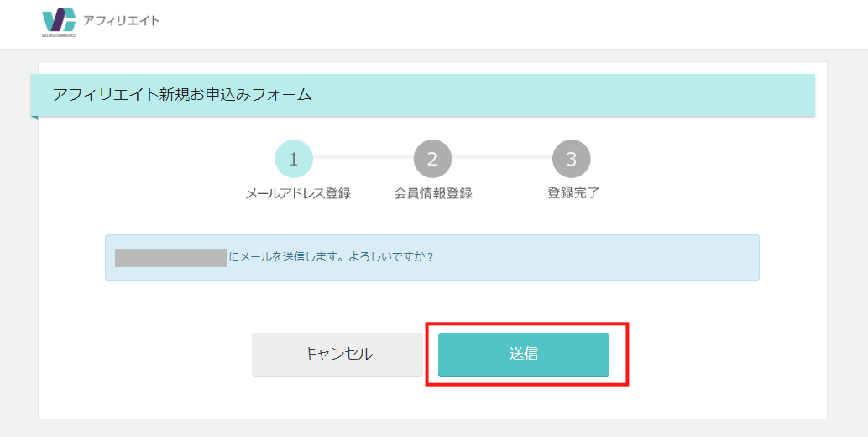The width and height of the screenshot is (868, 437).
Task: Click the progress line between steps 2 and 3
Action: coord(502,157)
